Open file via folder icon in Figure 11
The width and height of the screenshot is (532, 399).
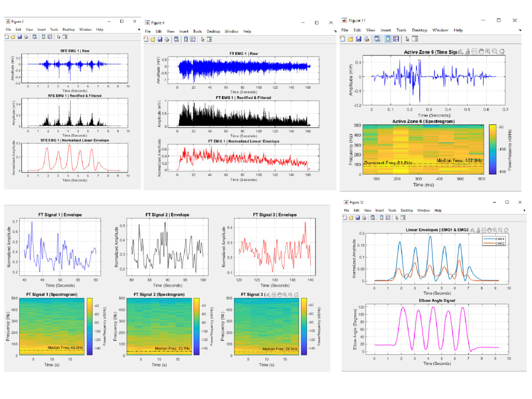(x=351, y=39)
